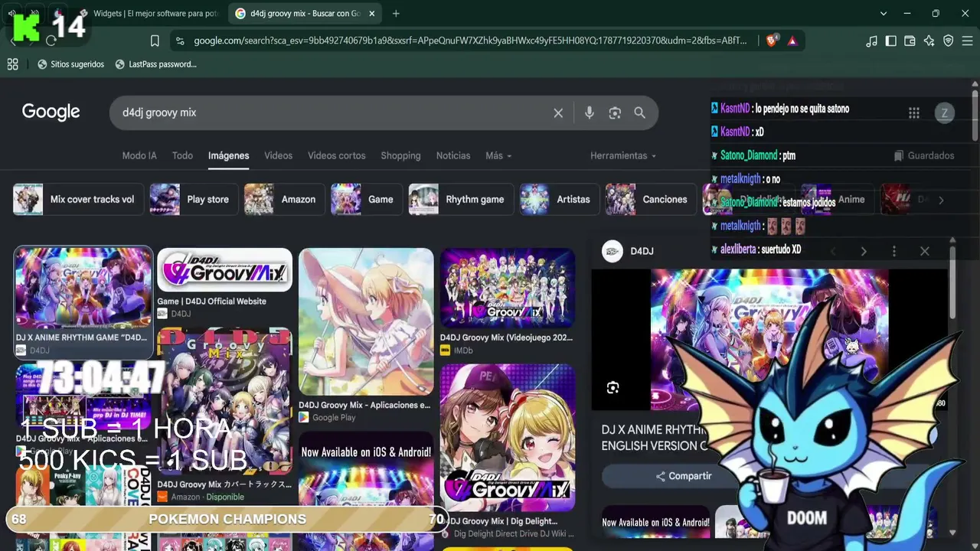Open the browser main menu
The width and height of the screenshot is (980, 551).
[968, 41]
